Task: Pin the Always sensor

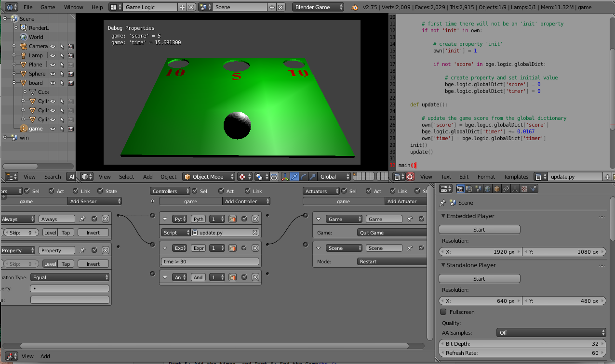Action: [x=82, y=219]
